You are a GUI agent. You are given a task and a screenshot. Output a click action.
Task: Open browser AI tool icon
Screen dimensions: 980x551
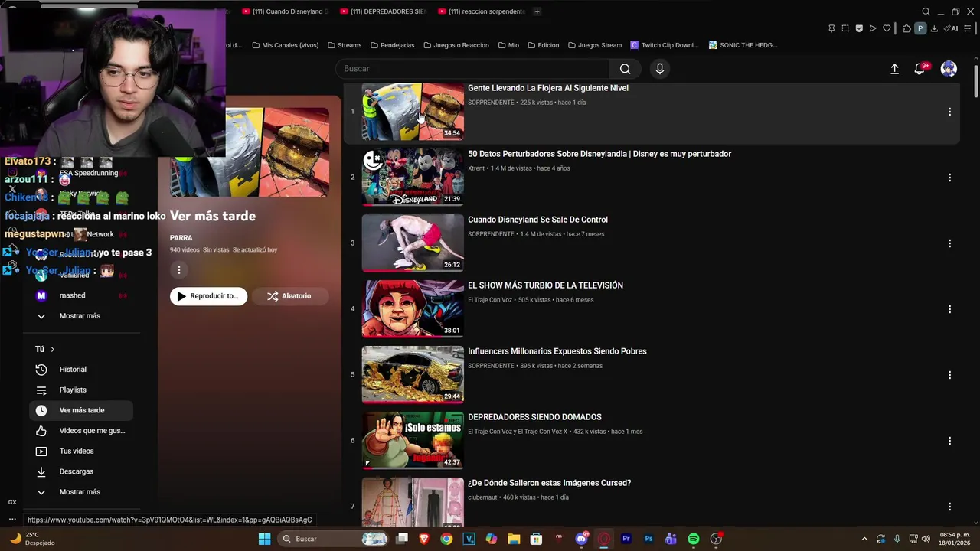click(x=952, y=28)
